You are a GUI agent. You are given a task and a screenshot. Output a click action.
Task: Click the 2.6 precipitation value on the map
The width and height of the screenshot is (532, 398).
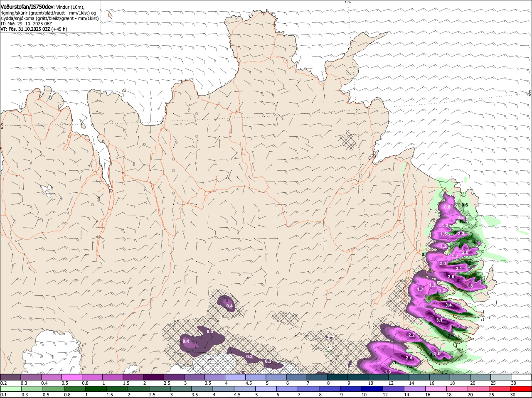(x=451, y=277)
